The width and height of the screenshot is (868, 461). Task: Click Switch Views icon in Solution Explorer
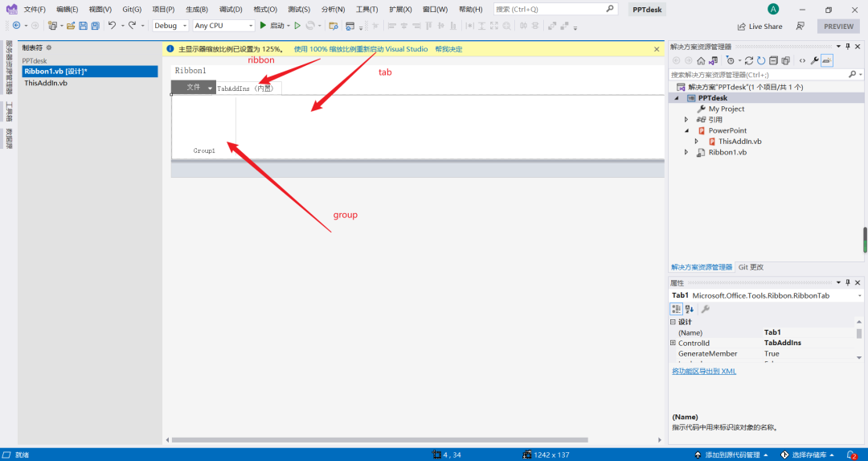tap(713, 60)
